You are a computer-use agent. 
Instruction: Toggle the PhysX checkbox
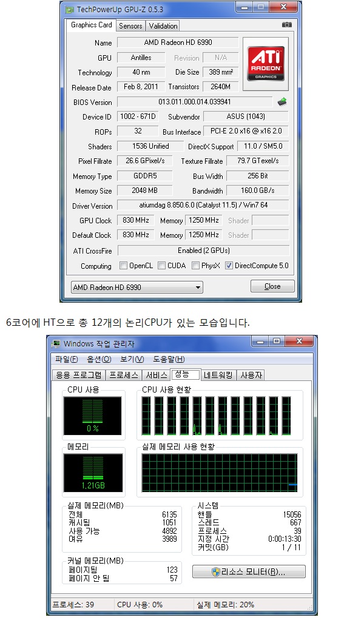[195, 265]
